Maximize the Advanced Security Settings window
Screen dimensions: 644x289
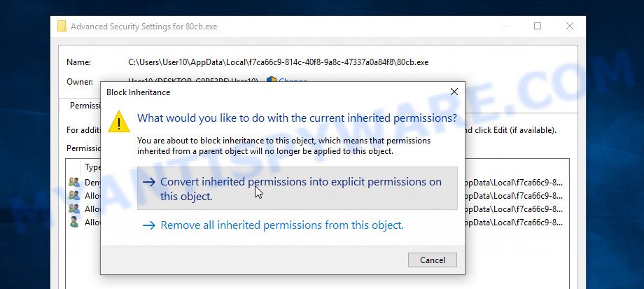tap(537, 27)
